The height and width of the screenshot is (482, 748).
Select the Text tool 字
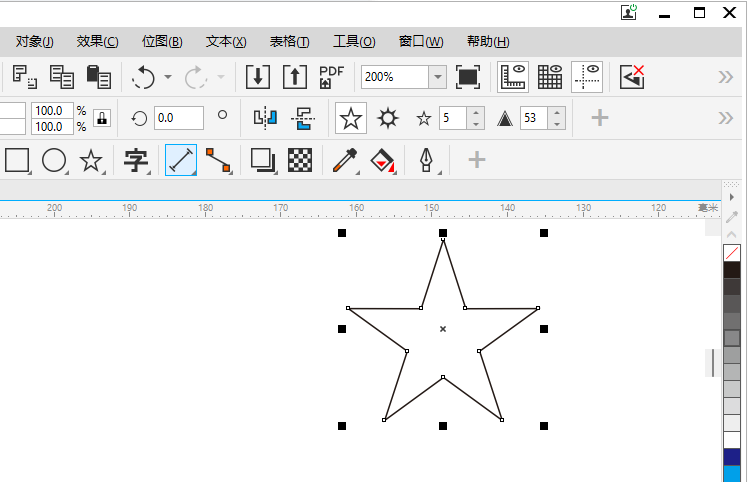pos(136,160)
